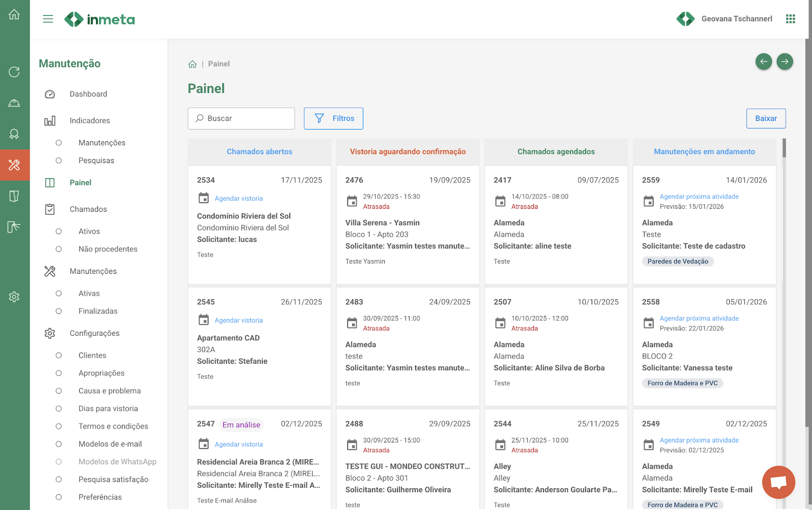This screenshot has width=812, height=510.
Task: Click Em análise status badge
Action: tap(241, 425)
